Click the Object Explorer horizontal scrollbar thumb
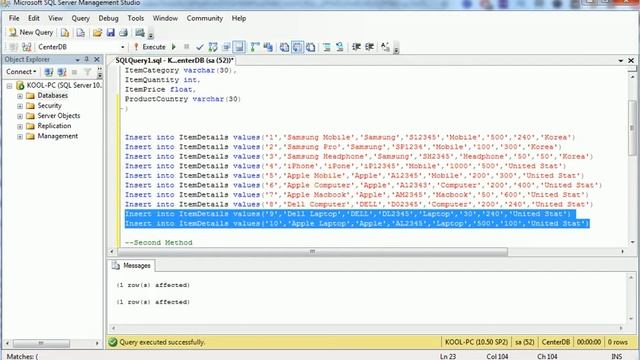This screenshot has width=640, height=360. [41, 343]
